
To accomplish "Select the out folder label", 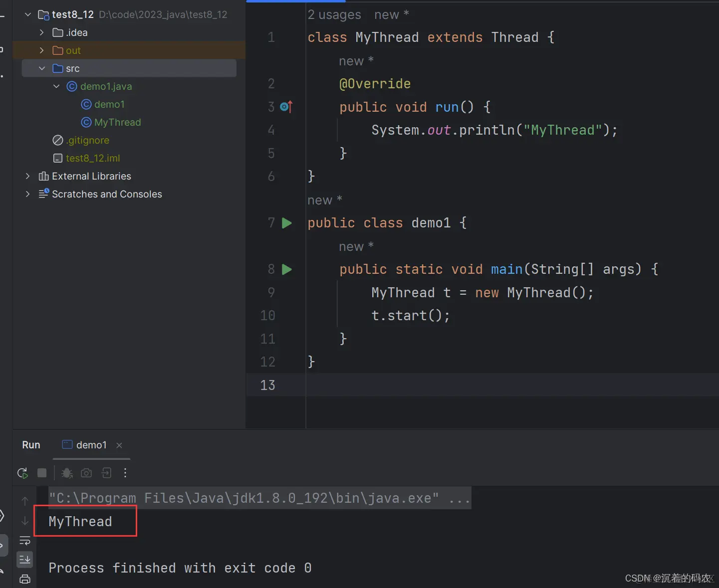I will click(x=73, y=50).
